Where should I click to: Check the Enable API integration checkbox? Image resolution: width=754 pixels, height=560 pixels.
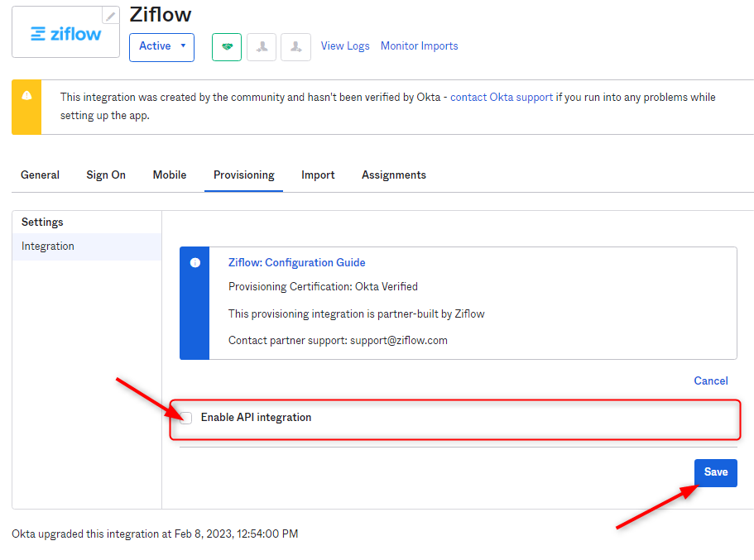tap(185, 418)
